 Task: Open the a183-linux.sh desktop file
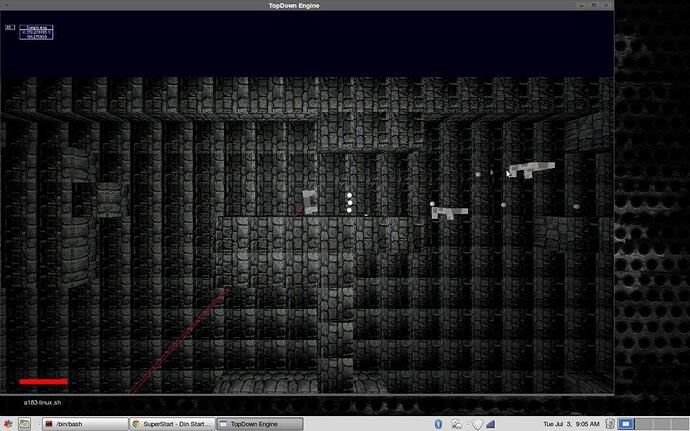click(x=42, y=402)
